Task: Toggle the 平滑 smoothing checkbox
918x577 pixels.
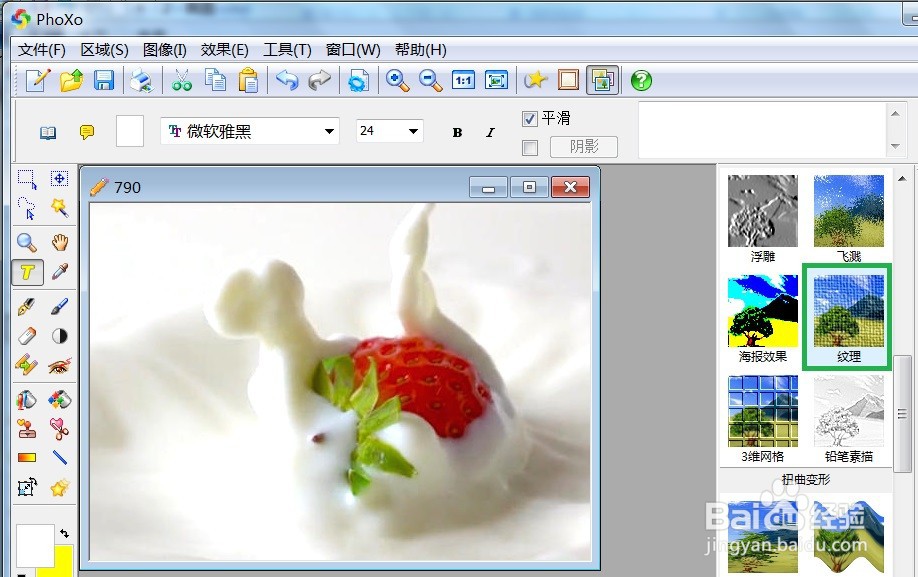Action: pos(529,119)
